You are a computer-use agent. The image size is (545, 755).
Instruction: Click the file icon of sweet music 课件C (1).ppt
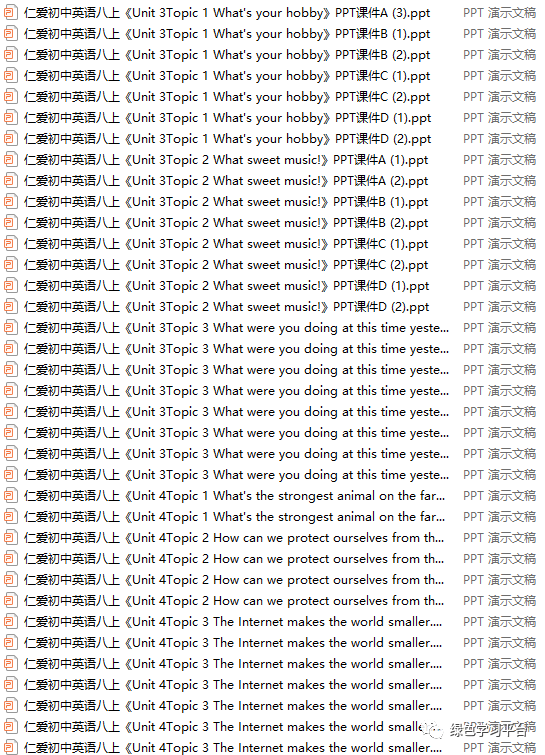tap(10, 244)
